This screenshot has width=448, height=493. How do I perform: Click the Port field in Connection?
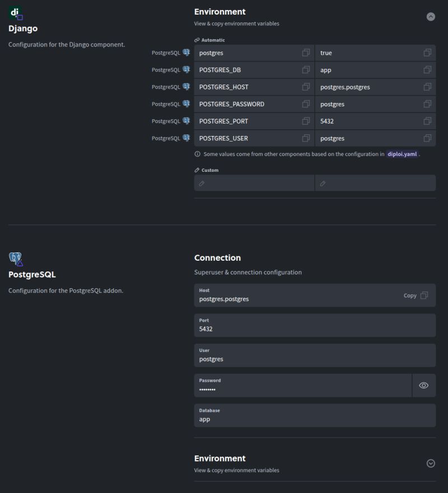(315, 325)
